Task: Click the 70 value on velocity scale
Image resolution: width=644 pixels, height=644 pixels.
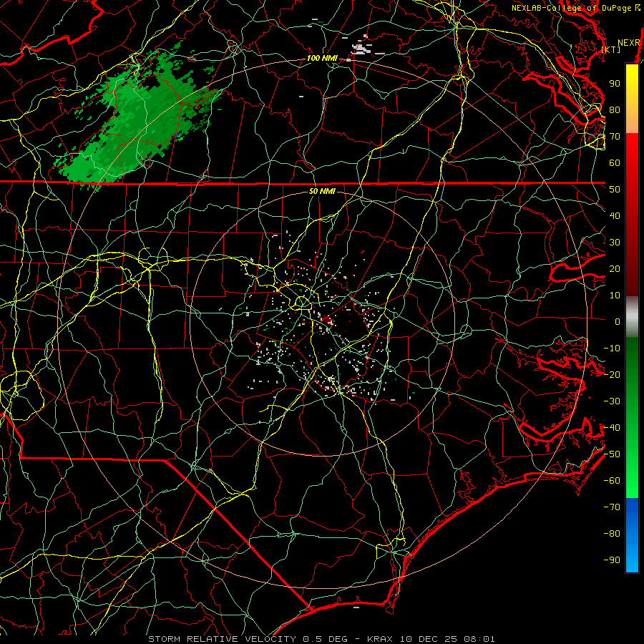Action: tap(615, 137)
